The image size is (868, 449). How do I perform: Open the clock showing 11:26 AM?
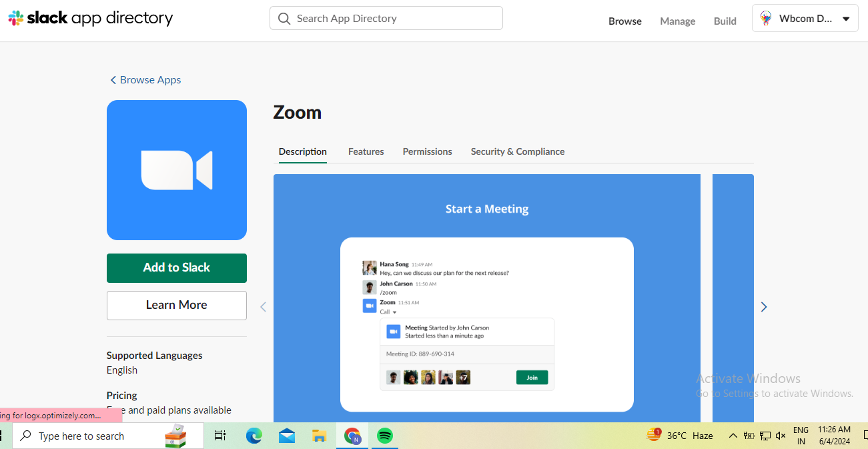click(834, 436)
